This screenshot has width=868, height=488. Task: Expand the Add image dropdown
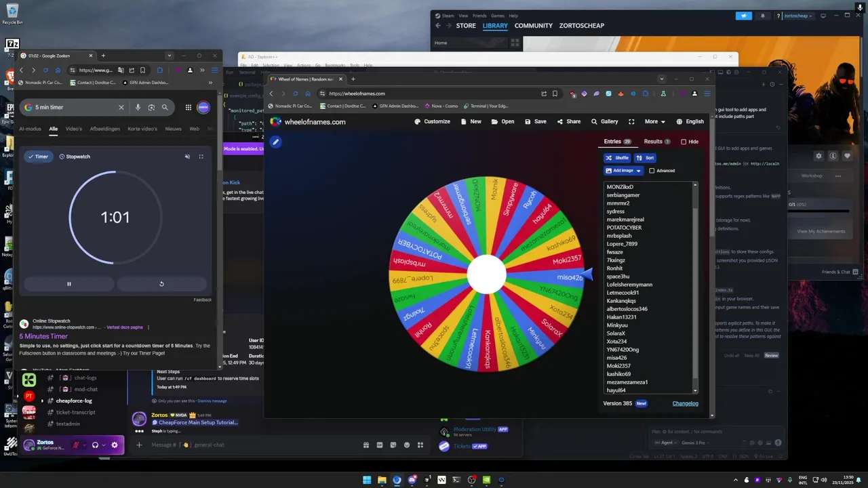point(624,171)
